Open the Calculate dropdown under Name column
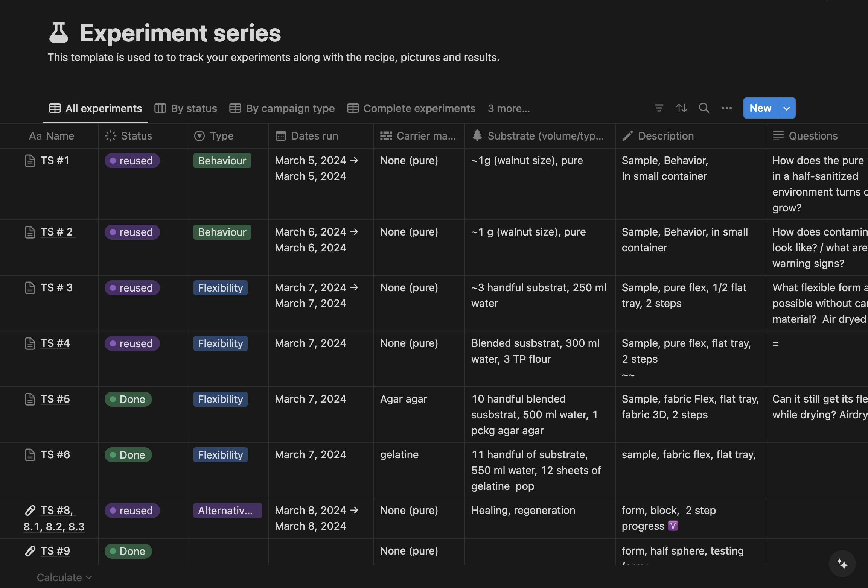868x588 pixels. [x=64, y=577]
